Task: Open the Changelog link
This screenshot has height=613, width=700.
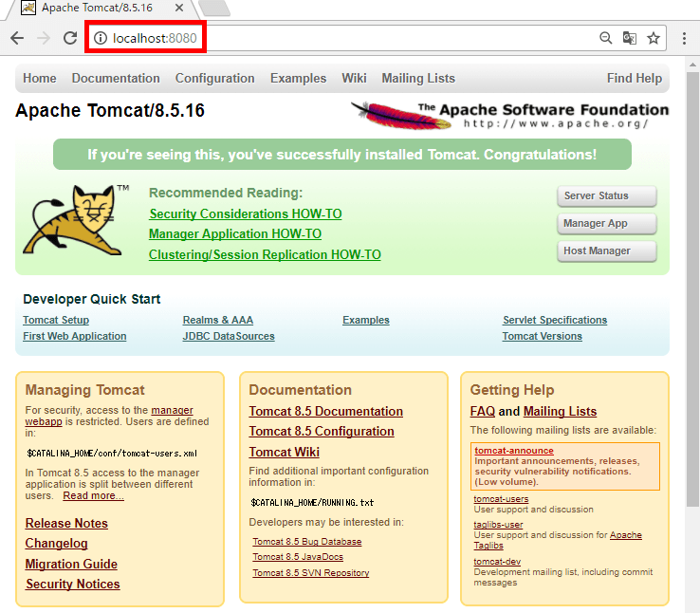Action: pyautogui.click(x=56, y=544)
